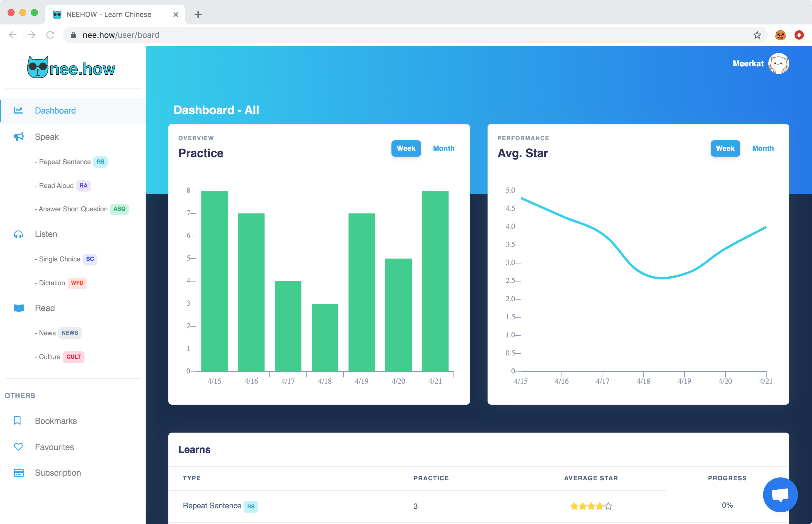Open Meerkat user profile menu

[x=778, y=64]
